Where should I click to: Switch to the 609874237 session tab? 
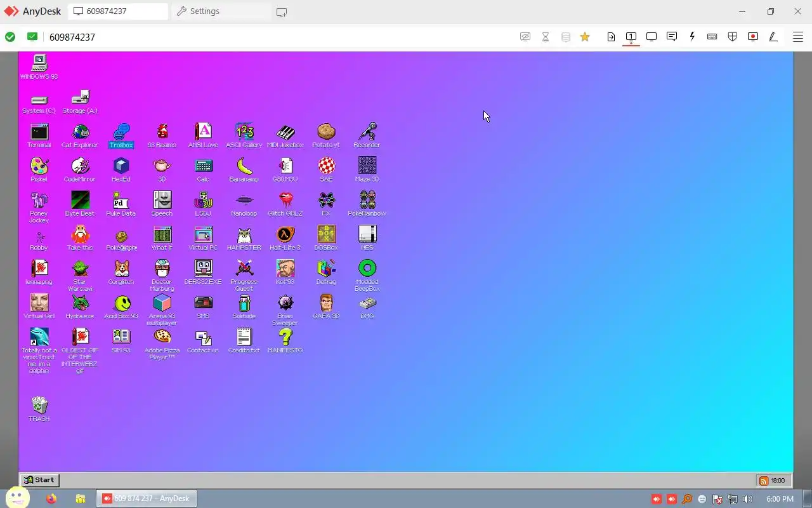pos(118,11)
